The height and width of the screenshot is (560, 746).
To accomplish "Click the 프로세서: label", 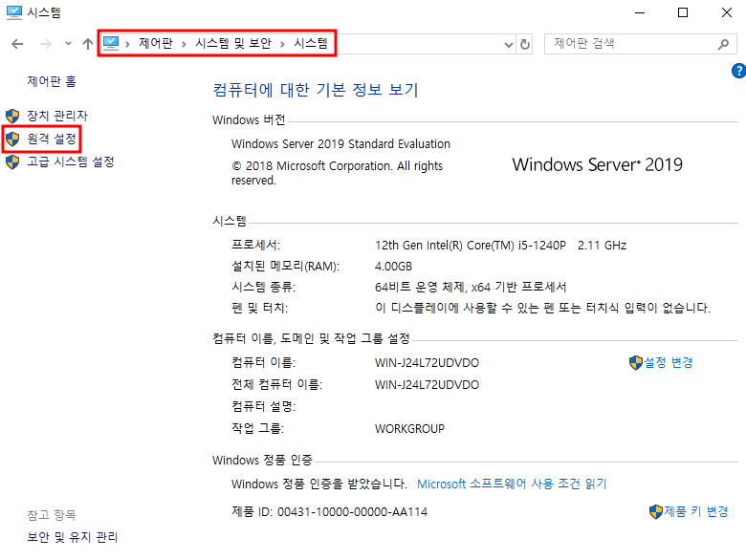I will [x=255, y=246].
